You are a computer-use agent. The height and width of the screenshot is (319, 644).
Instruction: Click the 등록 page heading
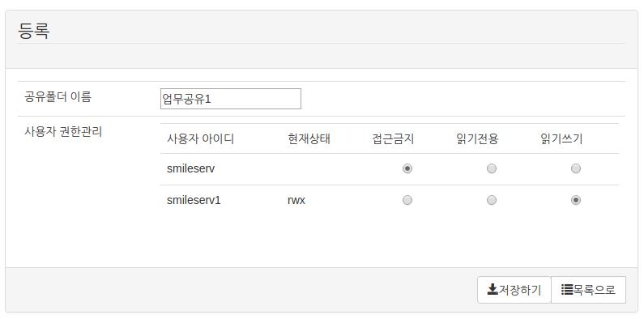34,31
